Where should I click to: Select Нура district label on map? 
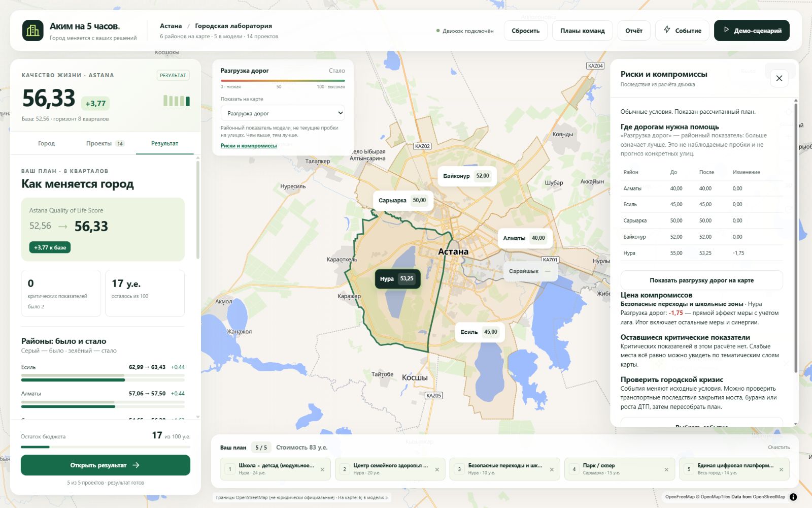tap(397, 279)
